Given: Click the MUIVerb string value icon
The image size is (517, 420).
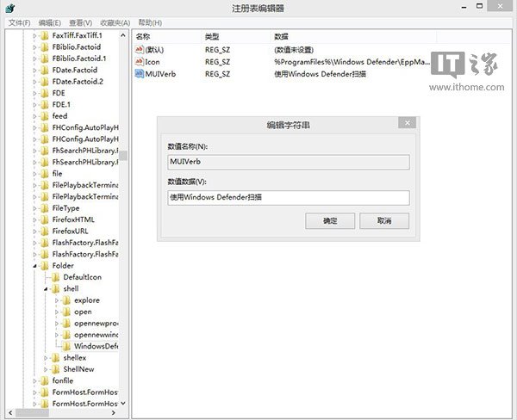Looking at the screenshot, I should pos(141,75).
